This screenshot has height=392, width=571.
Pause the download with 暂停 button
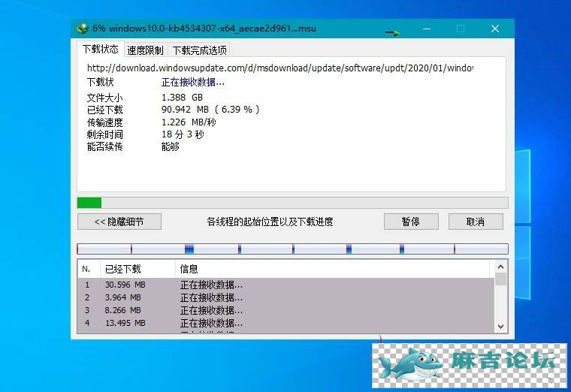[x=411, y=222]
